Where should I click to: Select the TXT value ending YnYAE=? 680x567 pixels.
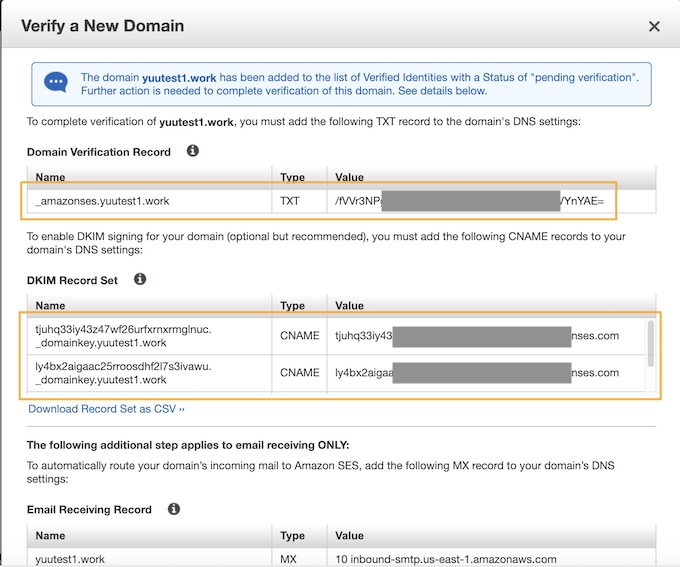469,201
